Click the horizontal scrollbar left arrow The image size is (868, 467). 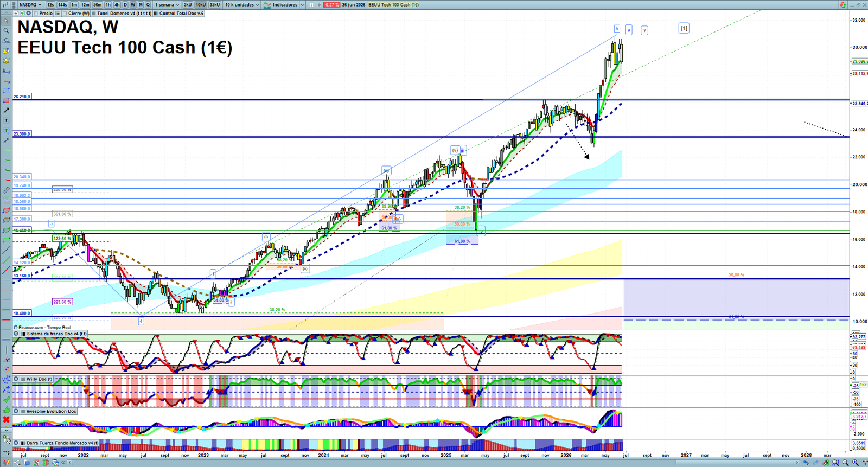69,463
